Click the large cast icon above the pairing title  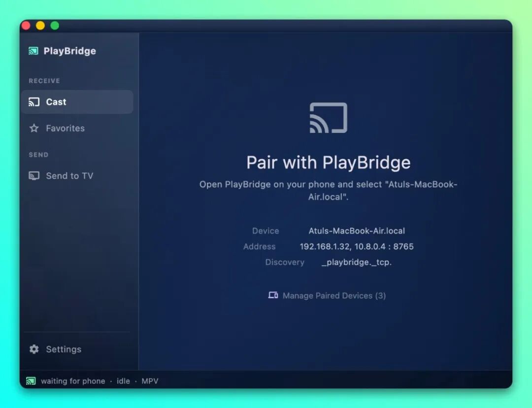329,118
